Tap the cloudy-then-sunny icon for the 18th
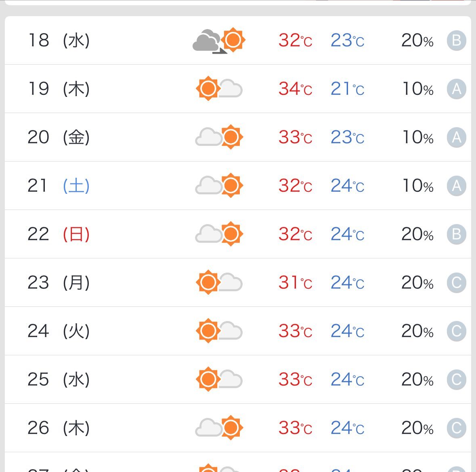The image size is (476, 472). pos(219,40)
